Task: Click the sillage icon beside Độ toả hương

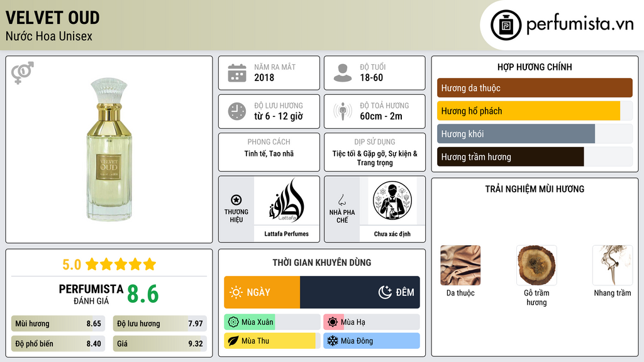Action: tap(343, 111)
